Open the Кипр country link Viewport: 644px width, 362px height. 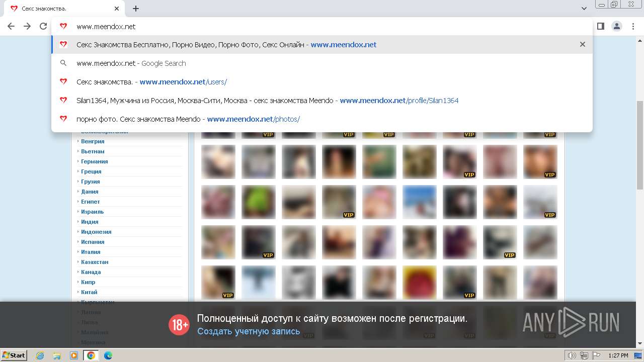(88, 282)
